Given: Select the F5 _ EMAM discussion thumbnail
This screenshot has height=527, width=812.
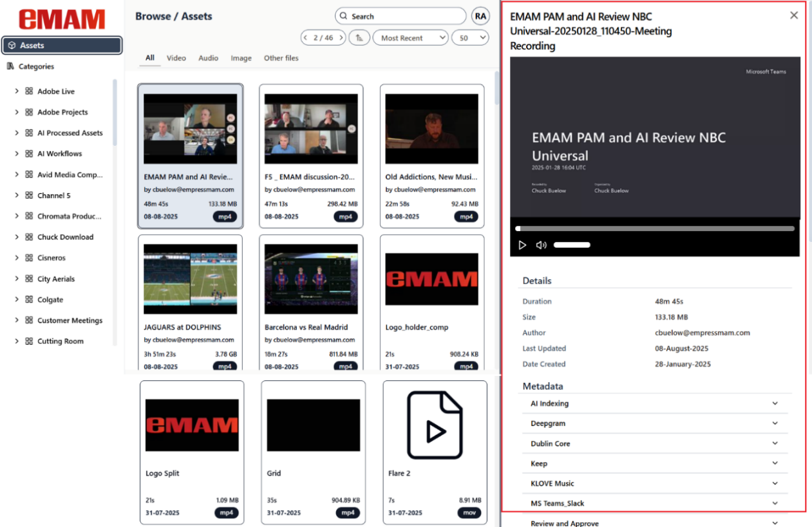Looking at the screenshot, I should click(x=311, y=129).
